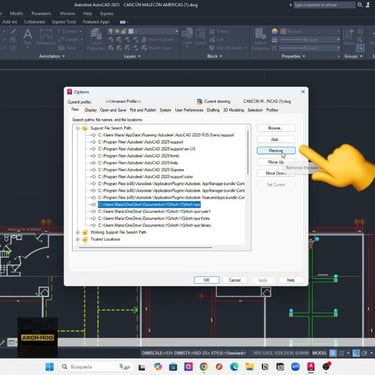Switch to the Drafting tab

point(213,110)
